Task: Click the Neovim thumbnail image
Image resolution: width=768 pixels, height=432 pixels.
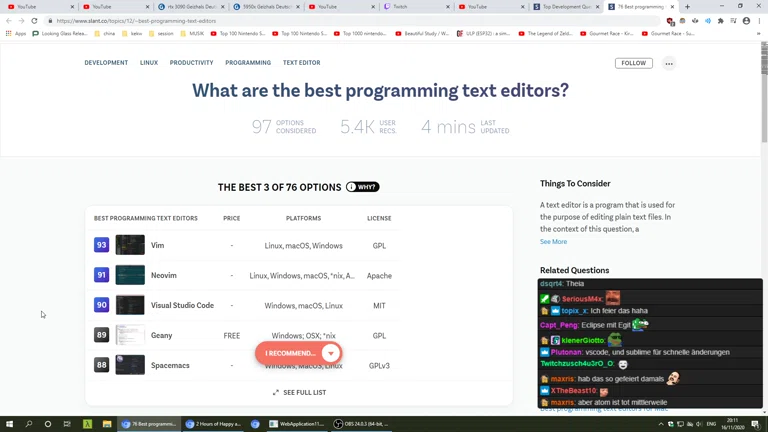Action: tap(130, 275)
